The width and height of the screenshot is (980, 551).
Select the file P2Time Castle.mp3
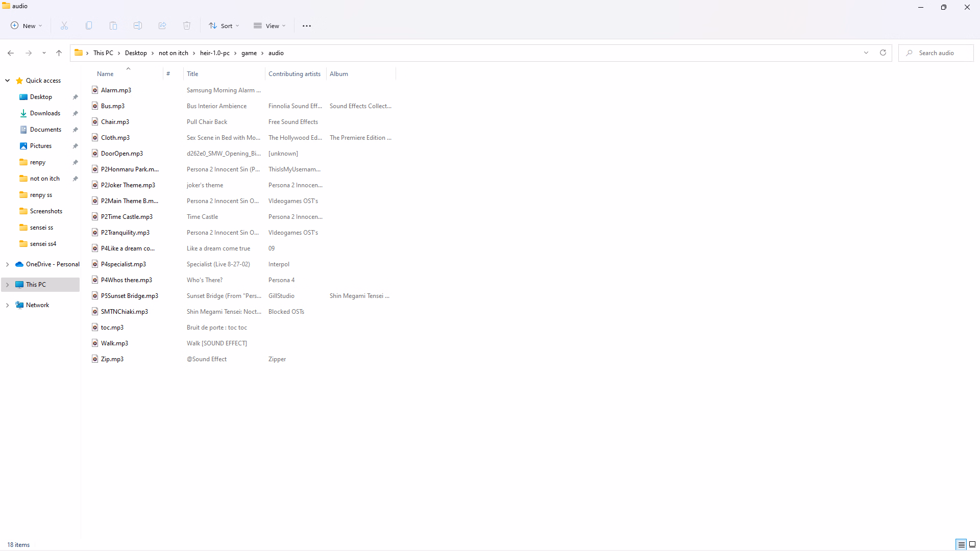pyautogui.click(x=127, y=216)
